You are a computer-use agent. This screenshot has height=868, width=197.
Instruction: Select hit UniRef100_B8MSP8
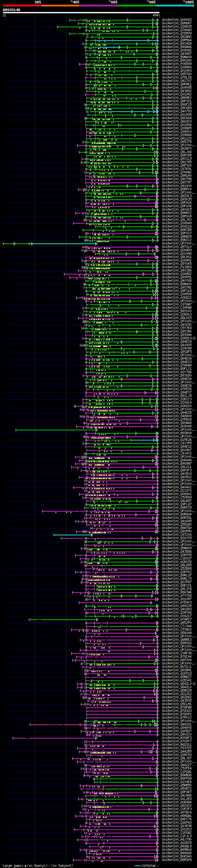(177, 860)
